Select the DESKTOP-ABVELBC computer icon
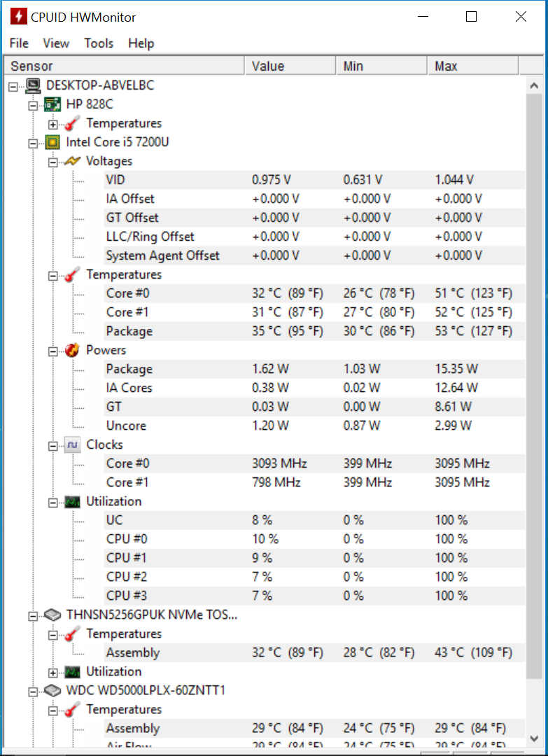 click(32, 86)
